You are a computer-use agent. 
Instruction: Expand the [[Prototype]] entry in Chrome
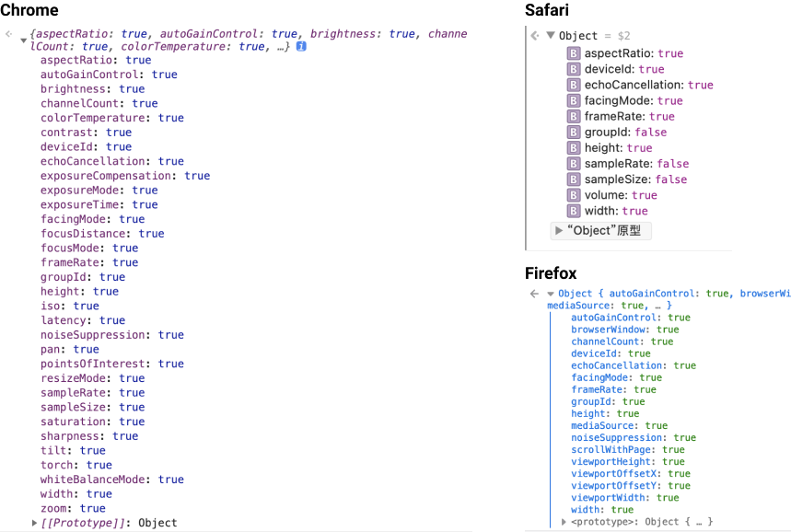tap(34, 523)
